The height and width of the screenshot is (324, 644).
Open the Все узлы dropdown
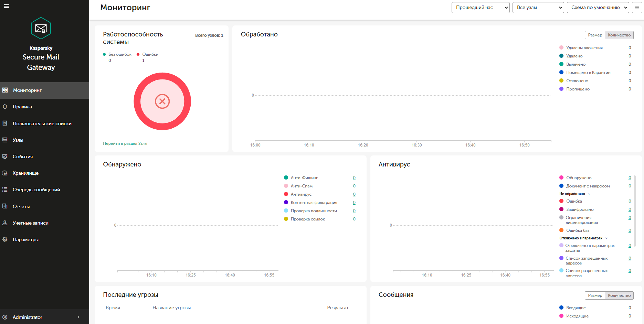pyautogui.click(x=538, y=8)
